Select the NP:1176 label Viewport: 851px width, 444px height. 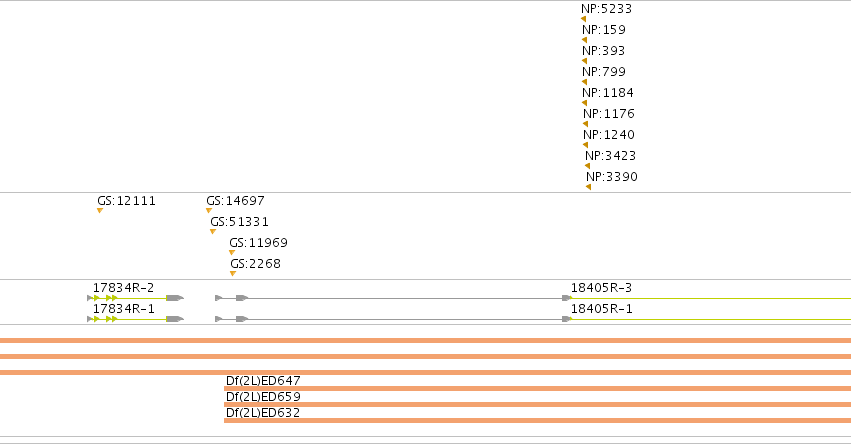(x=609, y=114)
